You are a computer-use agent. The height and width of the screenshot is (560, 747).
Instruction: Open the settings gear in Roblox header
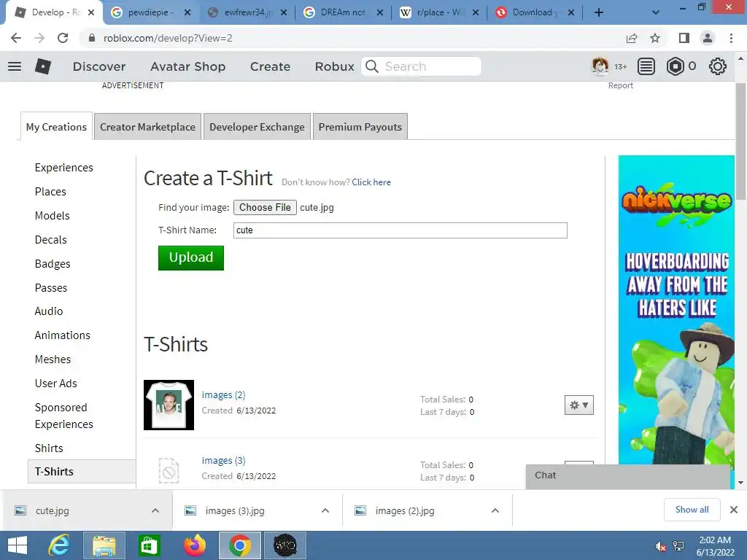pos(718,66)
